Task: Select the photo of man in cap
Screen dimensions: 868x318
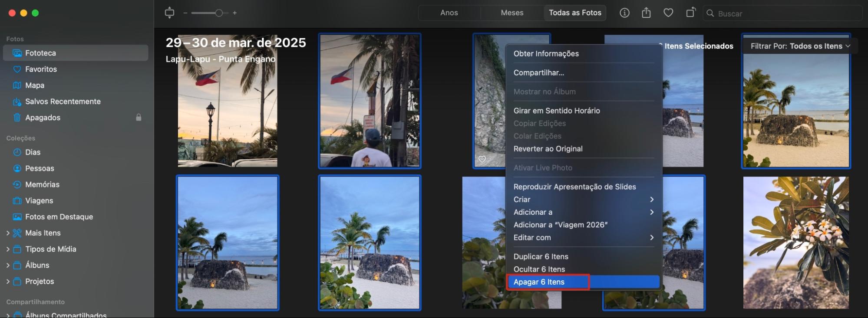Action: click(x=370, y=101)
